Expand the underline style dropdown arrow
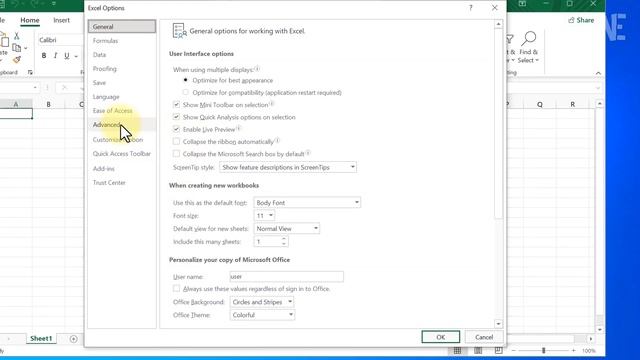640x360 pixels. [76, 56]
